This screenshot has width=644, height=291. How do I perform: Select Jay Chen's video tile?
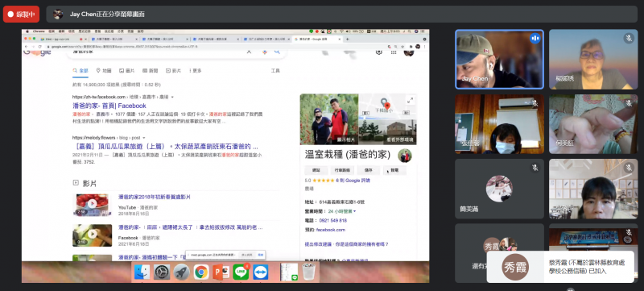tap(499, 59)
